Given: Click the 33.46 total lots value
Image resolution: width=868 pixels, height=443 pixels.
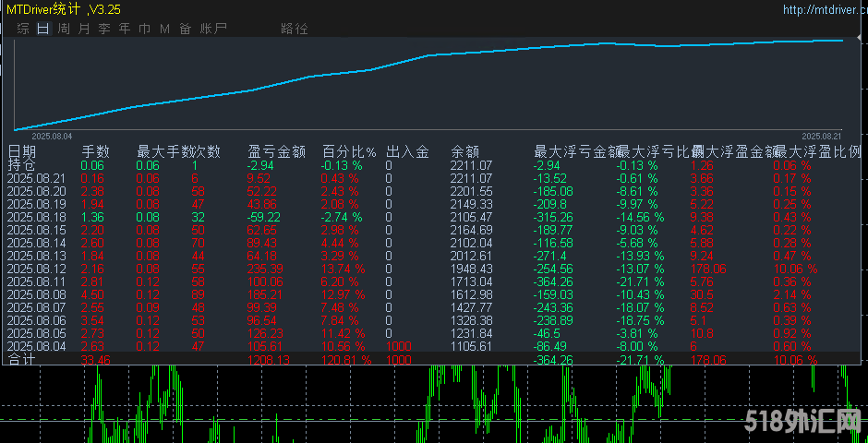Looking at the screenshot, I should point(96,360).
